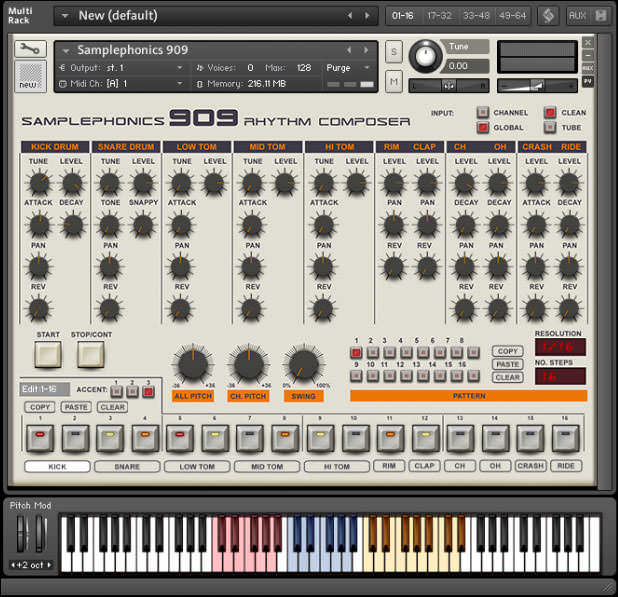
Task: Click the OH Level knob
Action: tap(498, 183)
